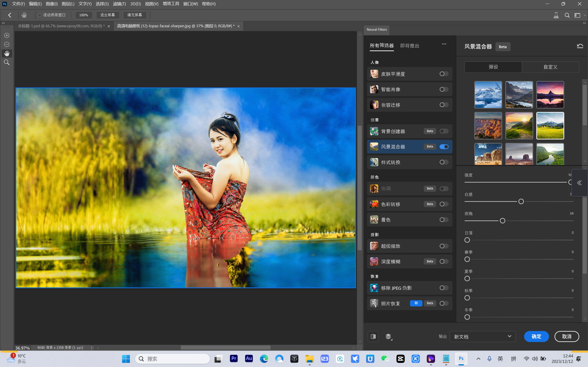Click the 夜晚 slider handle
Screen dimensions: 588x367
[x=502, y=221]
